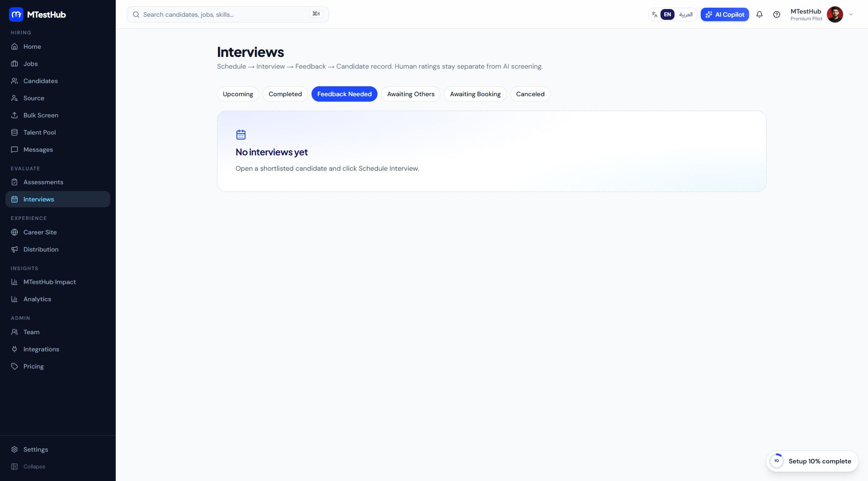Open the Source page
868x481 pixels.
58,98
